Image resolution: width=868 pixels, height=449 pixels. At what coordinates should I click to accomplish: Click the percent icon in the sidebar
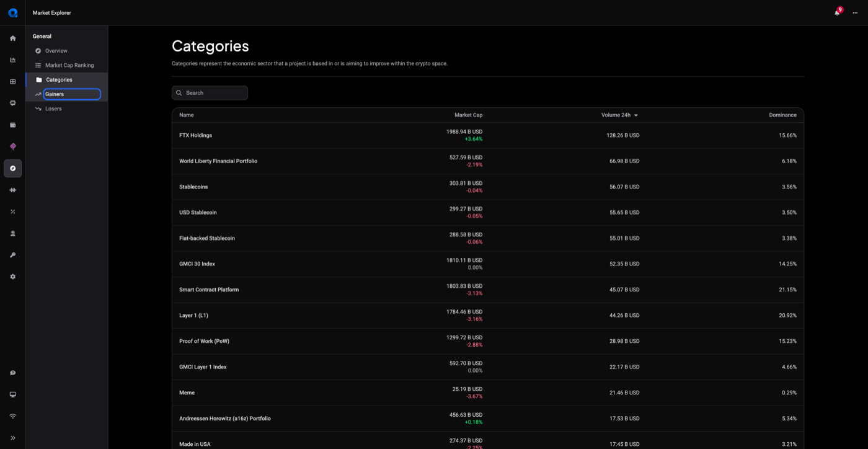12,212
